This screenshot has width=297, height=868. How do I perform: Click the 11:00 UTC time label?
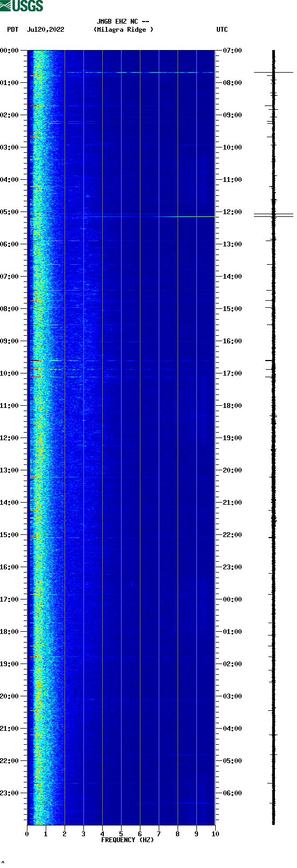232,180
